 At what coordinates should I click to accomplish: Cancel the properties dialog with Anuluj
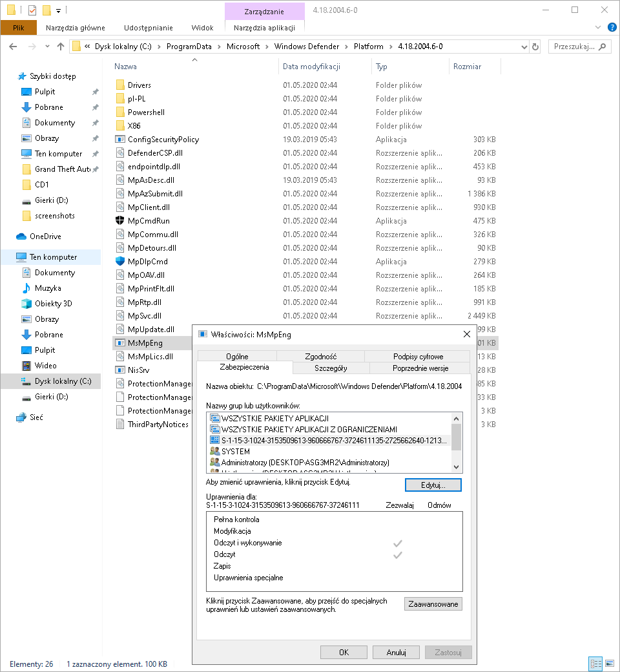pyautogui.click(x=397, y=652)
